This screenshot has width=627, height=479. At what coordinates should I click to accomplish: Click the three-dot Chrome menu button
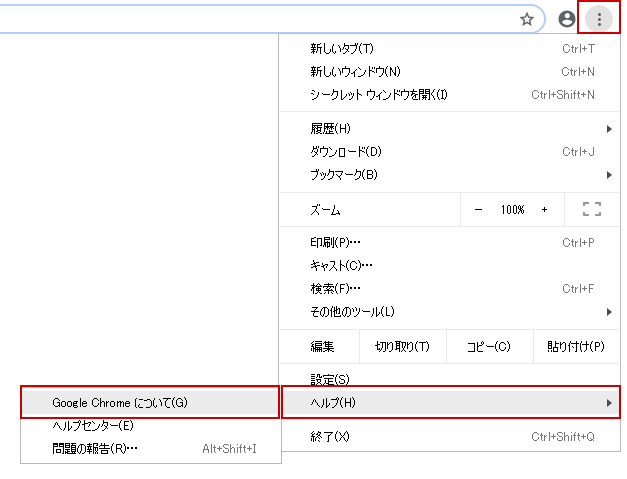point(599,19)
